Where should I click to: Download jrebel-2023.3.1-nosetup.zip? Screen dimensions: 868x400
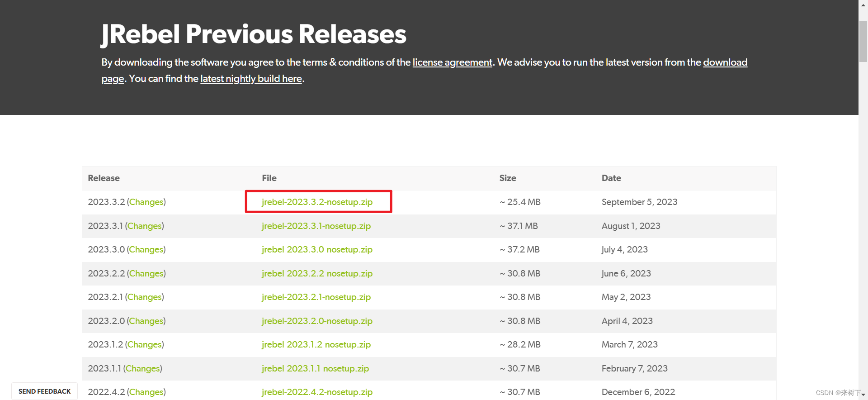coord(316,226)
